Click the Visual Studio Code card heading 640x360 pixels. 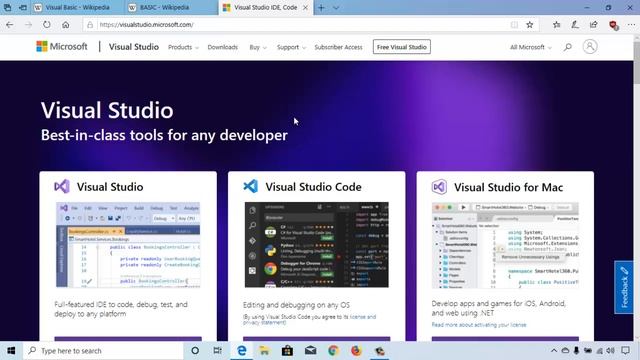point(313,187)
